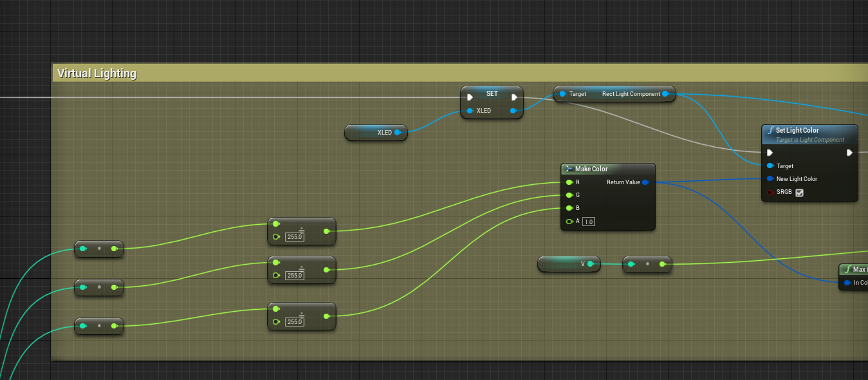Click the G input pin on Make Color
Screen dimensions: 868x380
click(x=569, y=195)
